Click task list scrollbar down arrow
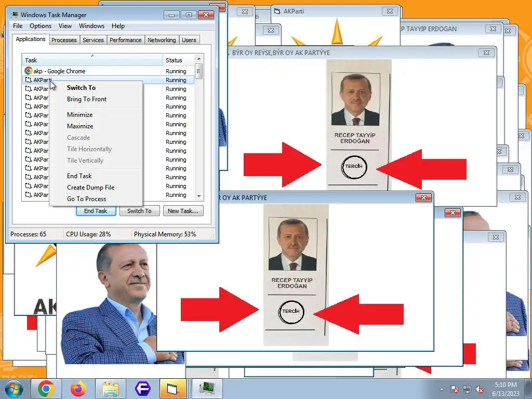532x399 pixels. 199,196
